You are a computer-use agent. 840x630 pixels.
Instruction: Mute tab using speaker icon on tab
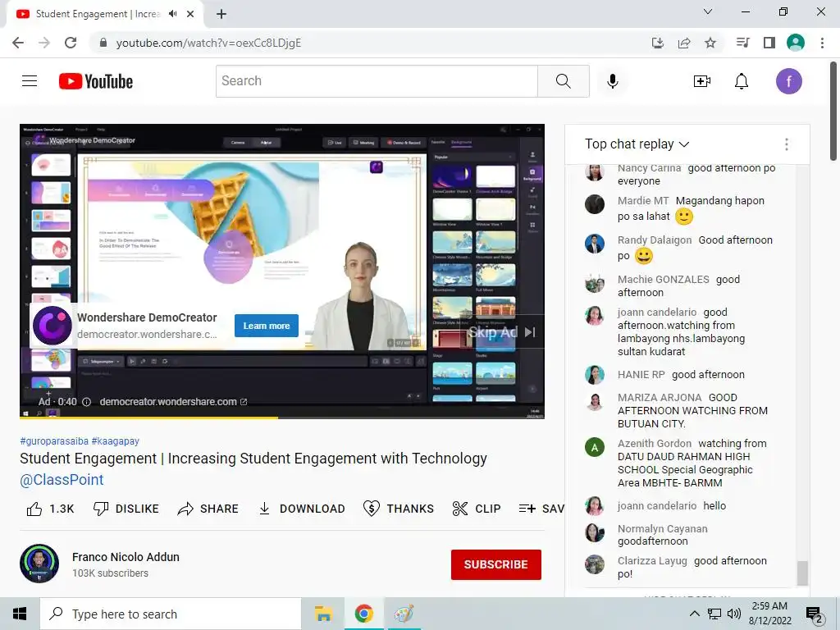(172, 14)
